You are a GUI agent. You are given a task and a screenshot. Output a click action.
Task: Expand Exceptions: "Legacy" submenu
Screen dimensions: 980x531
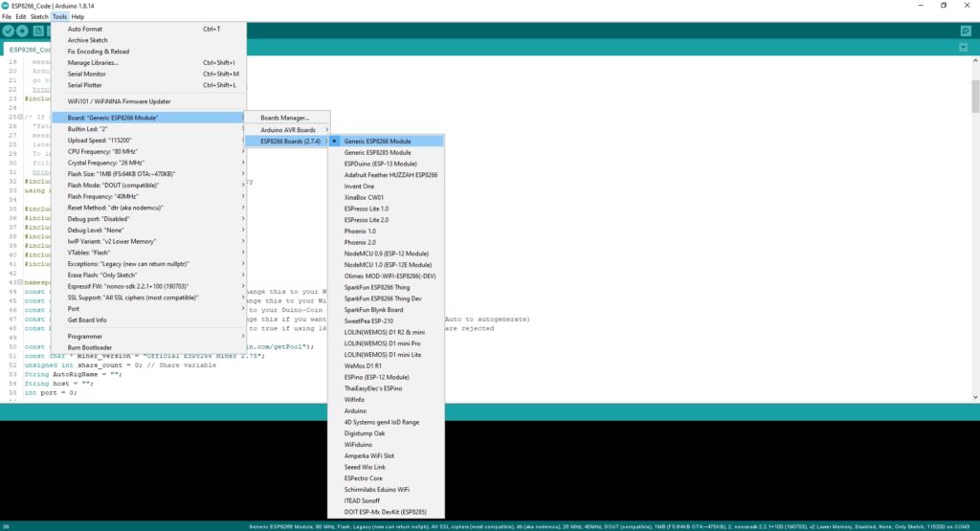[148, 264]
